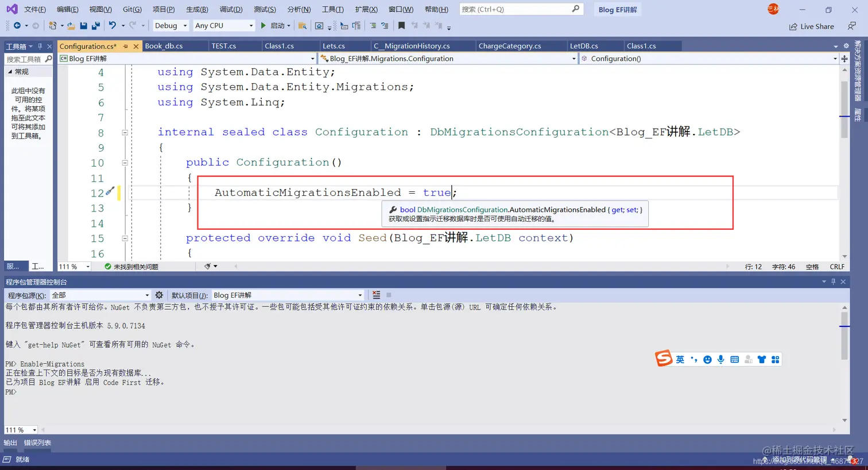Open the Sogou emoji smiley icon

click(707, 360)
